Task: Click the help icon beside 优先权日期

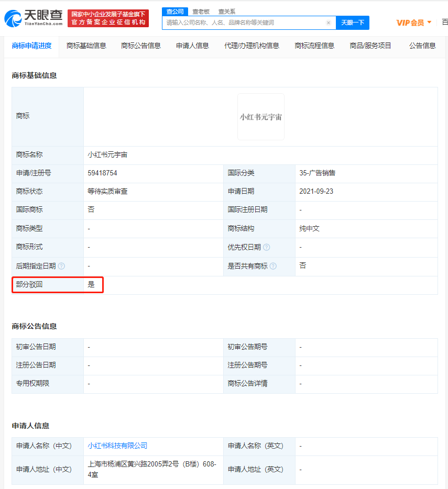Action: click(267, 247)
